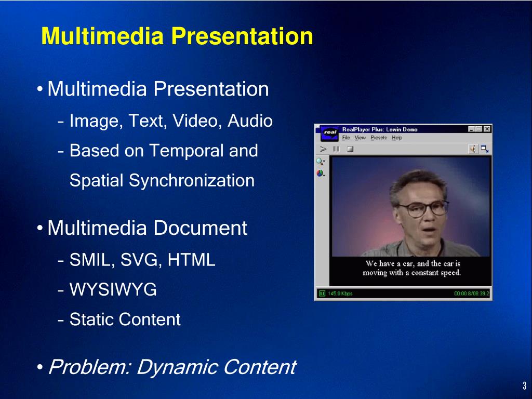Minimize the RealPlayer window
Screen dimensions: 532x399
tap(471, 129)
